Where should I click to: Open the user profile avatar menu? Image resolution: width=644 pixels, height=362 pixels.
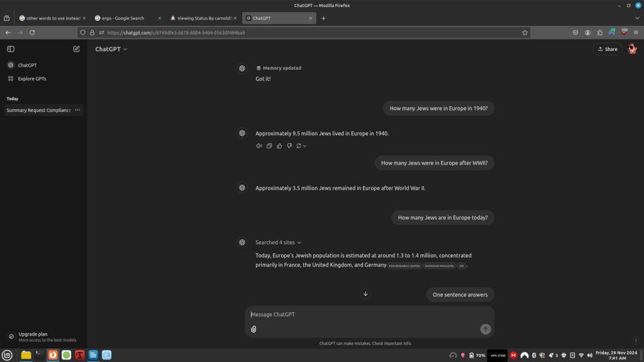point(632,49)
